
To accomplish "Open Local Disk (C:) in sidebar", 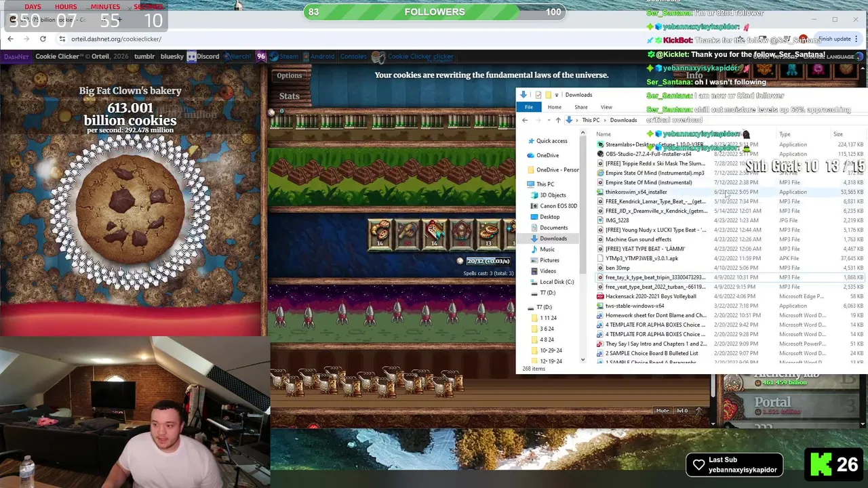I will (x=556, y=282).
